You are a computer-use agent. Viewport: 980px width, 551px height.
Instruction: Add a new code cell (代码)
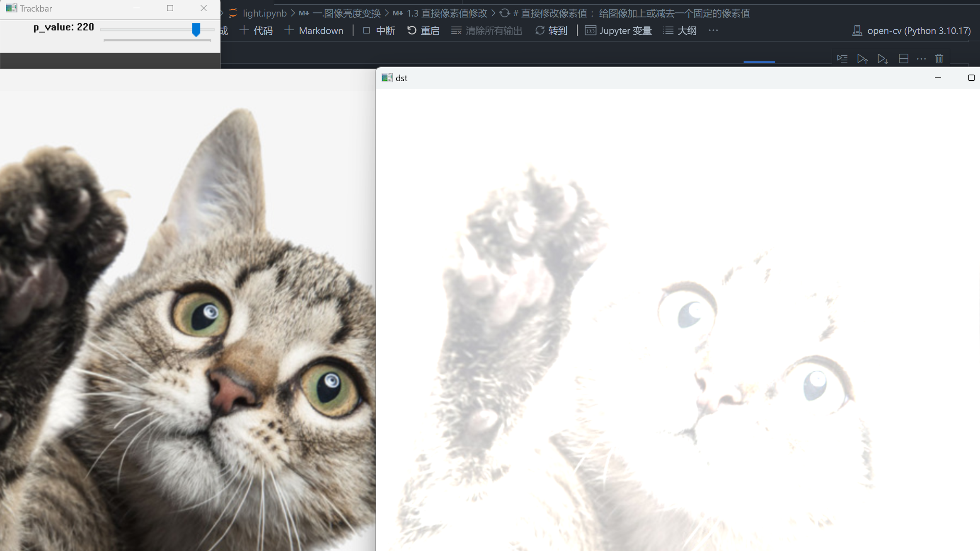tap(256, 31)
